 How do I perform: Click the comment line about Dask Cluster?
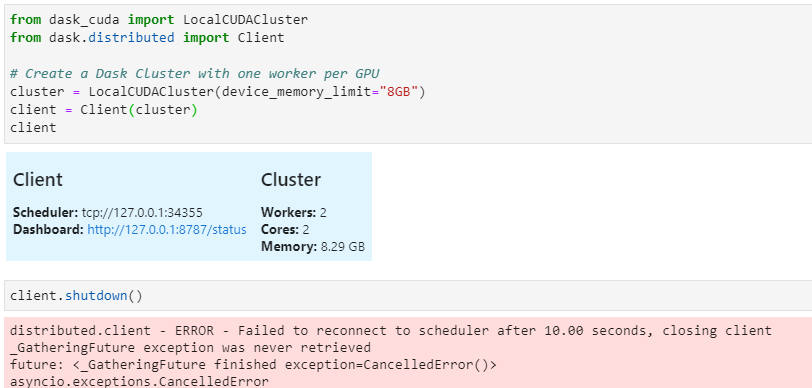(195, 74)
